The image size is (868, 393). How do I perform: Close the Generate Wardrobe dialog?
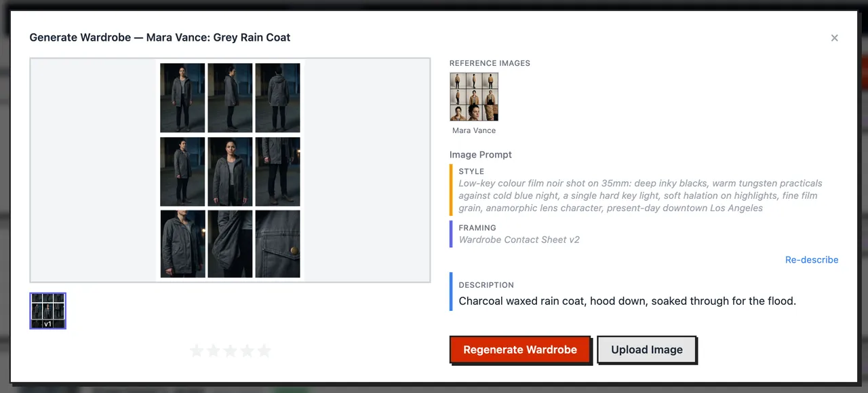point(834,38)
